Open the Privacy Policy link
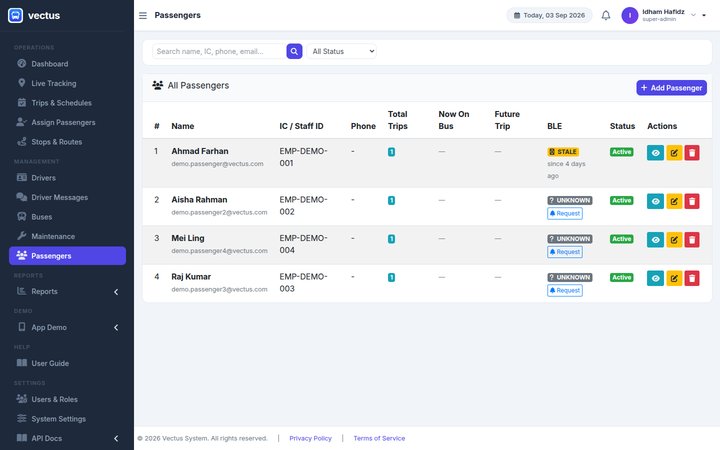 pos(310,439)
